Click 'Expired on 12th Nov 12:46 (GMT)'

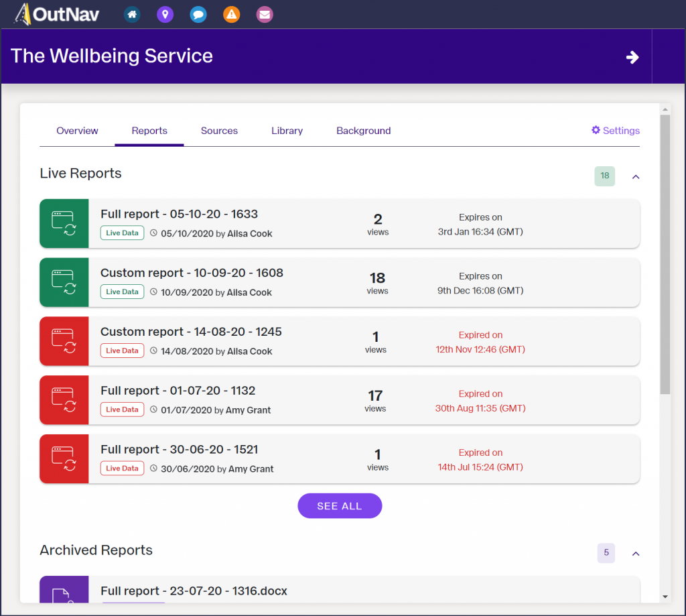click(480, 343)
